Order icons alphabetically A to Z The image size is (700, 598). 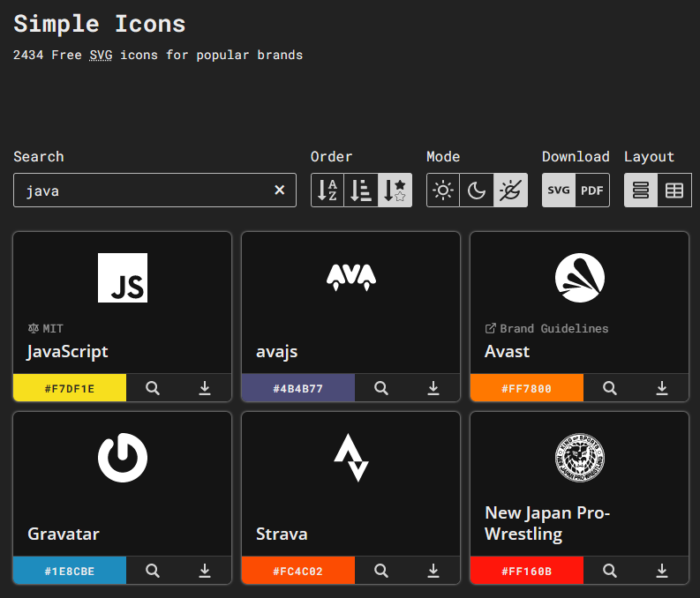point(327,191)
